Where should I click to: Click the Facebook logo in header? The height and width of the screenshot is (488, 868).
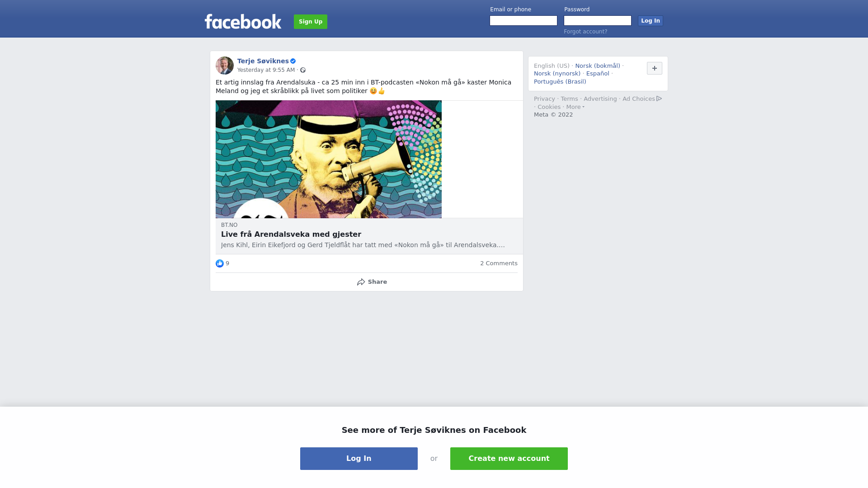click(x=243, y=21)
